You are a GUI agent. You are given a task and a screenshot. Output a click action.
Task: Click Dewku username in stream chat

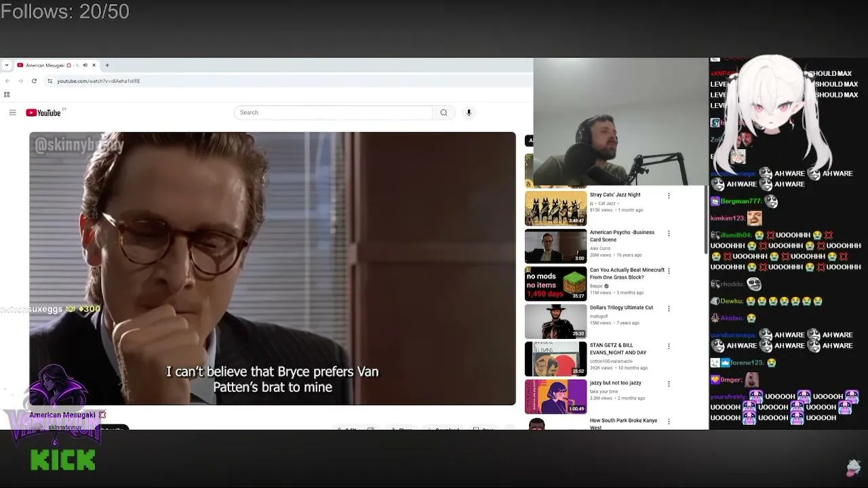[731, 301]
